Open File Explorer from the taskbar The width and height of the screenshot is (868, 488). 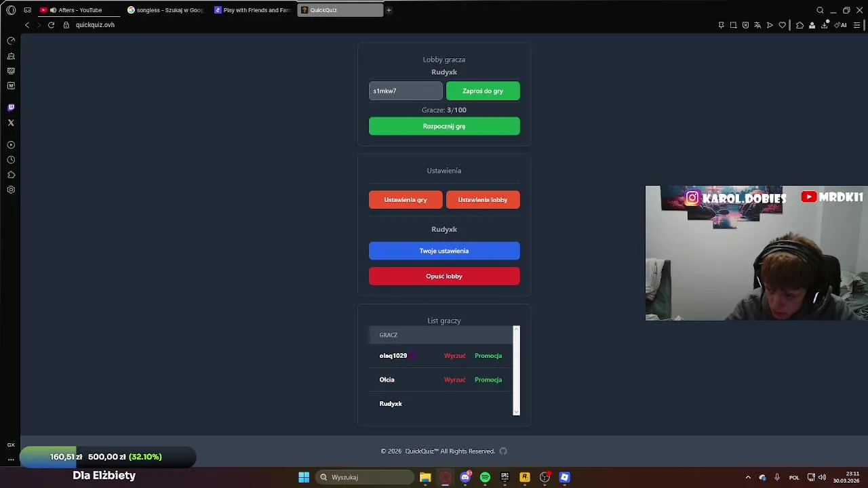click(425, 477)
